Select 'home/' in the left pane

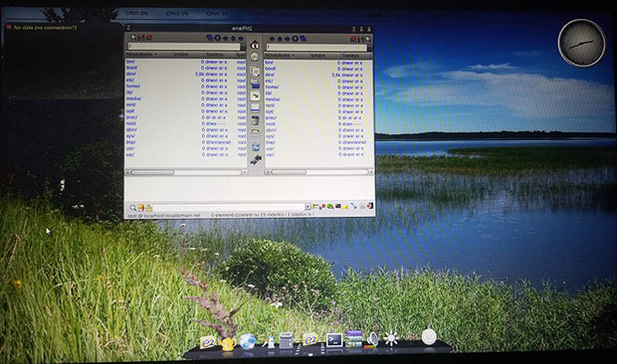pos(133,87)
